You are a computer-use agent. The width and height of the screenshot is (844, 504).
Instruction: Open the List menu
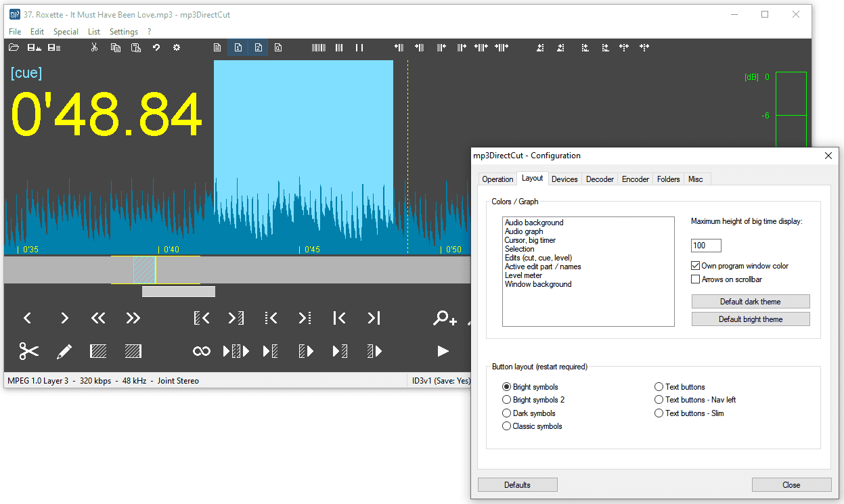point(94,32)
